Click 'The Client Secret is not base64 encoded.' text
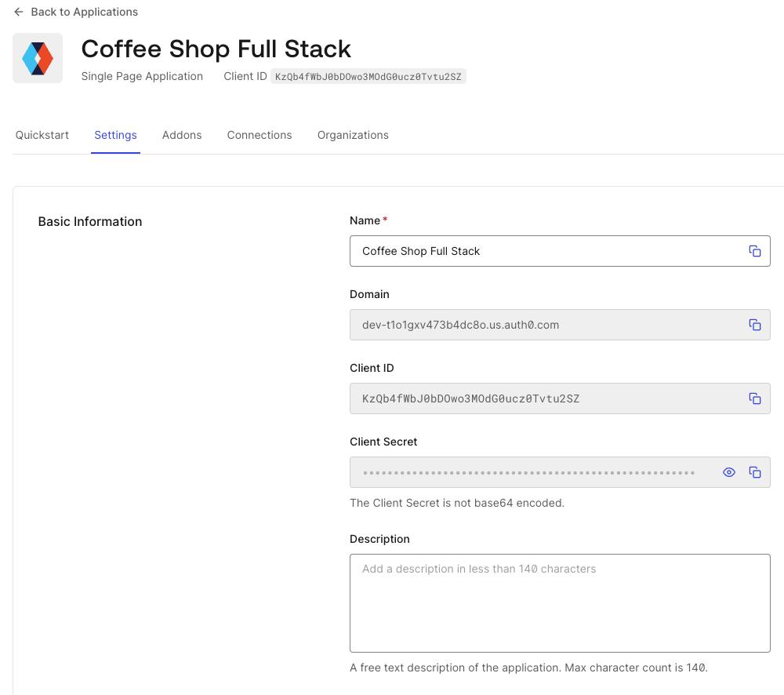This screenshot has width=784, height=695. pos(457,503)
